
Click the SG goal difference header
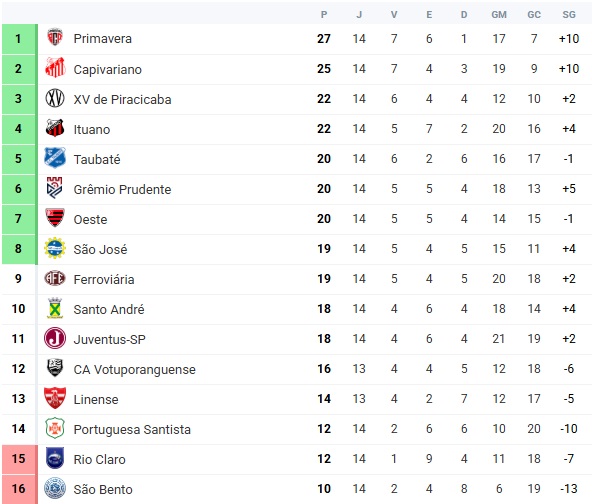[x=569, y=14]
